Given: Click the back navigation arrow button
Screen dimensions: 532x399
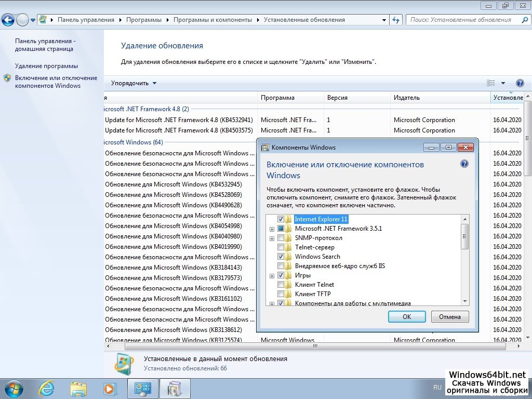Looking at the screenshot, I should (x=8, y=20).
